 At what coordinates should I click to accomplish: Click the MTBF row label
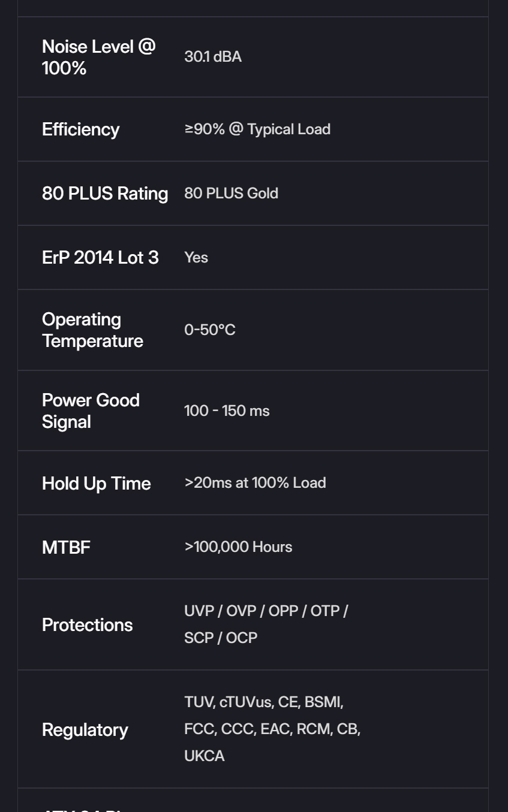[66, 548]
